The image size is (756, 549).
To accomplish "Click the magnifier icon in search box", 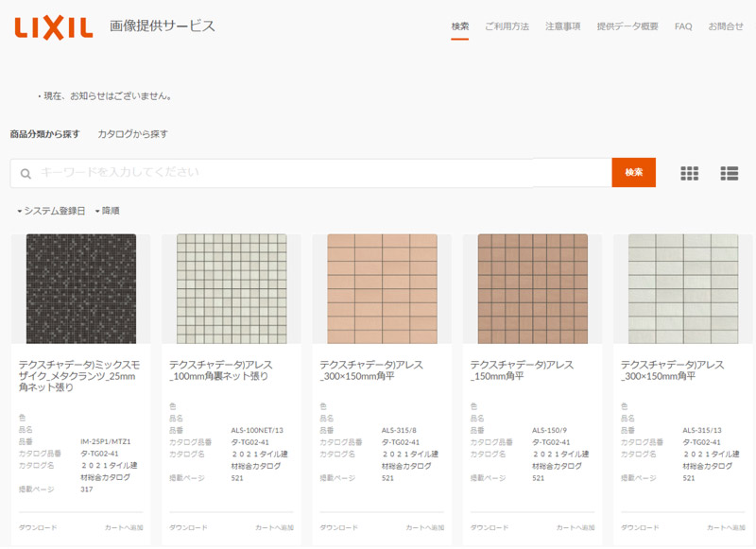I will (x=26, y=174).
